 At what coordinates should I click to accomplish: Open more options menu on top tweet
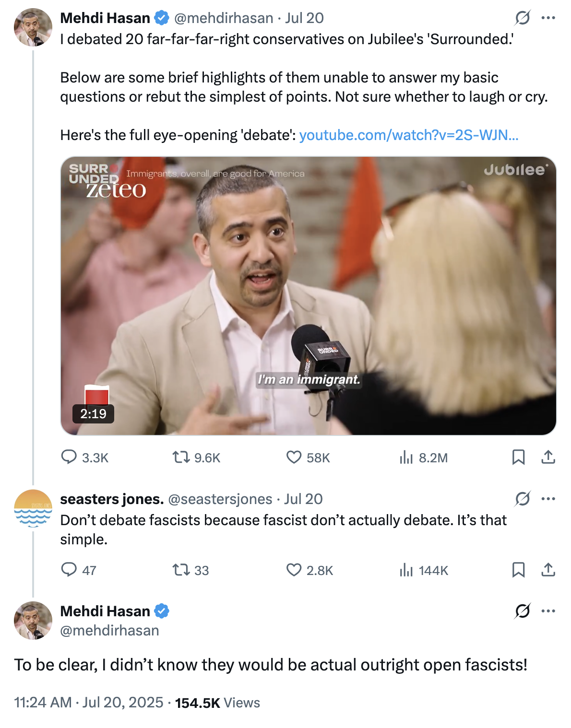pyautogui.click(x=548, y=18)
